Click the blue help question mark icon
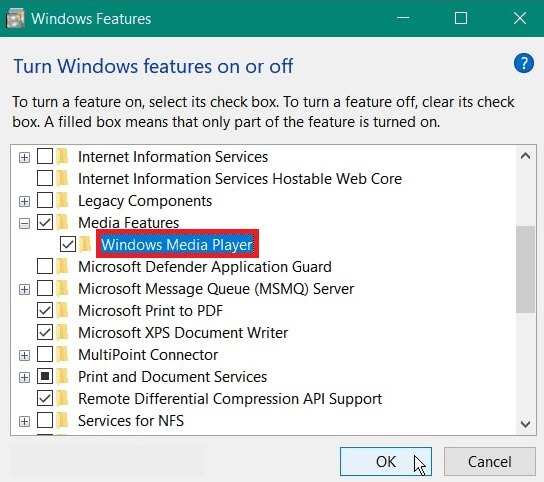Viewport: 544px width, 482px height. pos(524,63)
